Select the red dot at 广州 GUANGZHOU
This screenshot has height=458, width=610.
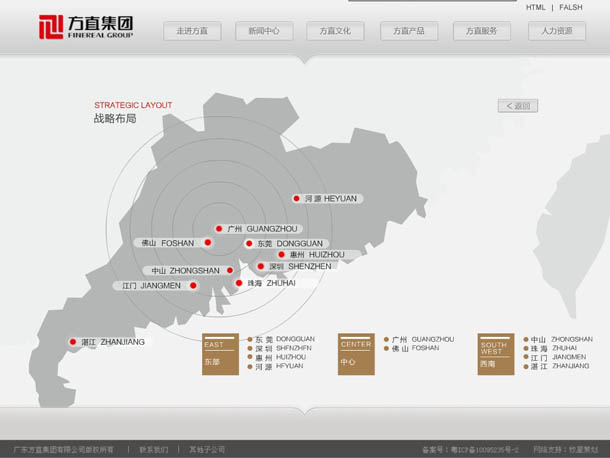(219, 229)
